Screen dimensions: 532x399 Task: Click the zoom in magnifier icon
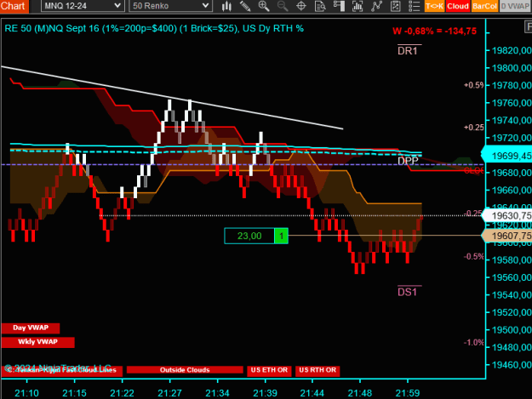264,6
